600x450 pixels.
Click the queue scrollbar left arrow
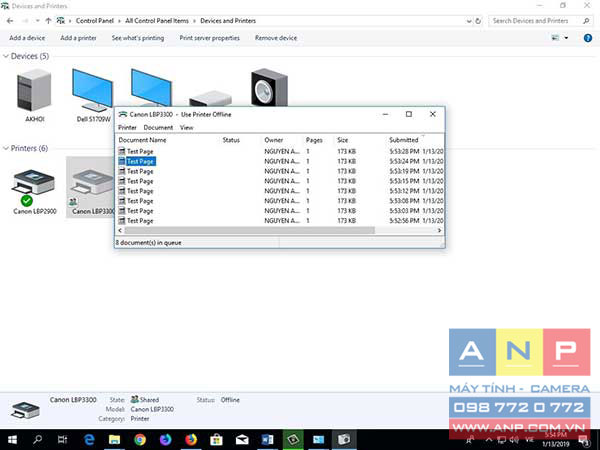pyautogui.click(x=120, y=230)
